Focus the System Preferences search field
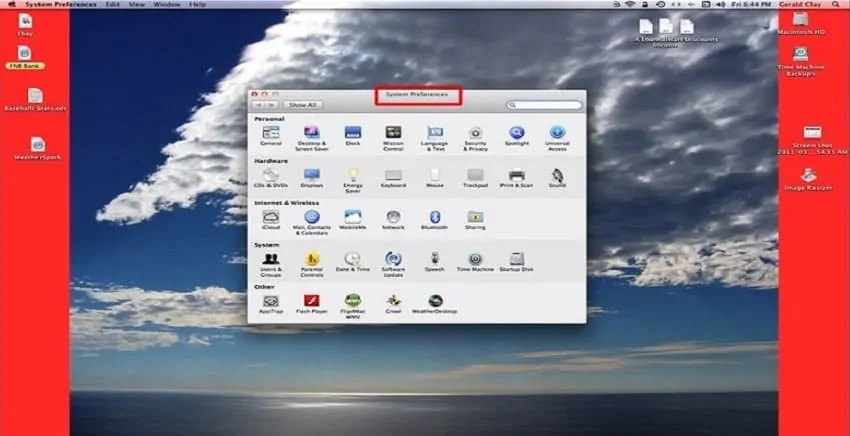850x436 pixels. point(545,105)
